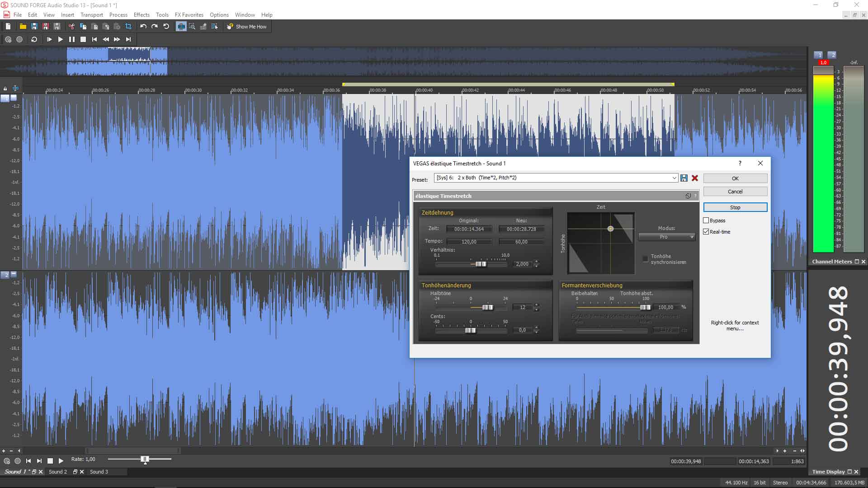Click the Cancel button in elastique dialog
The width and height of the screenshot is (868, 488).
tap(735, 191)
